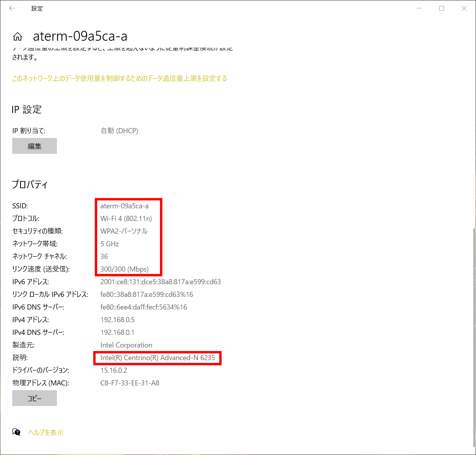476x455 pixels.
Task: Click the back arrow to return to settings
Action: point(12,8)
